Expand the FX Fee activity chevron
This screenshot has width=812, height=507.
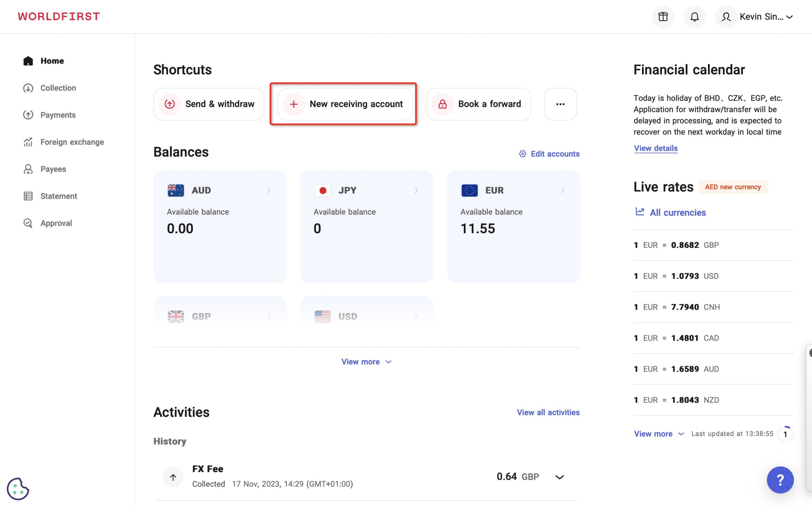point(559,477)
